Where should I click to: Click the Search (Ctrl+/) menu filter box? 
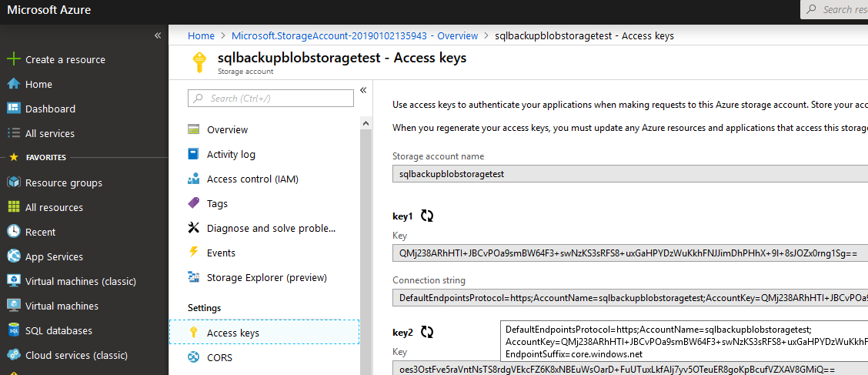[271, 98]
